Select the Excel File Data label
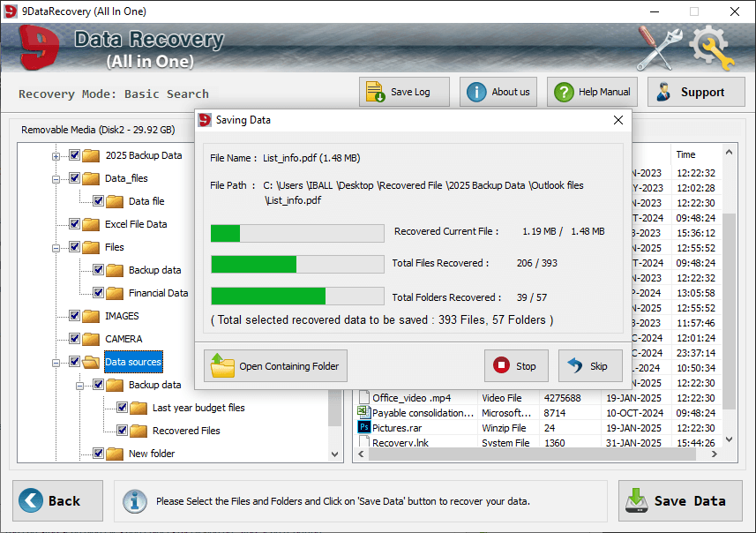The width and height of the screenshot is (756, 533). [136, 224]
